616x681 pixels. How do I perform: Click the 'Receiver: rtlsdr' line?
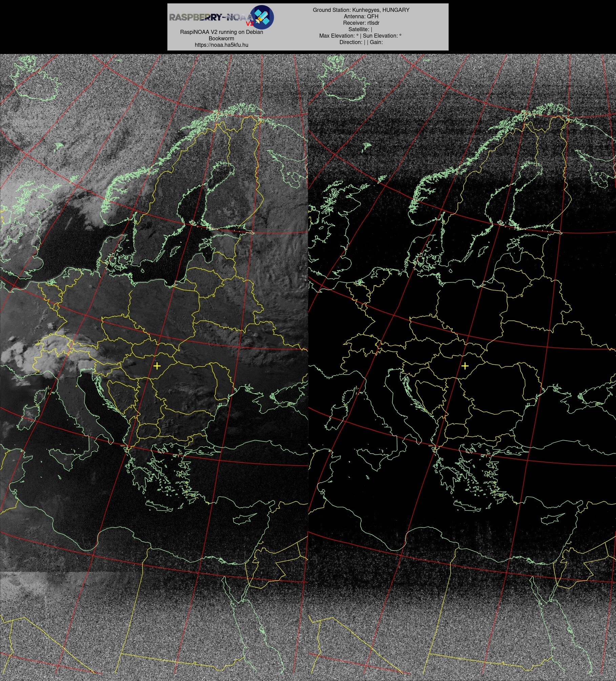[361, 23]
